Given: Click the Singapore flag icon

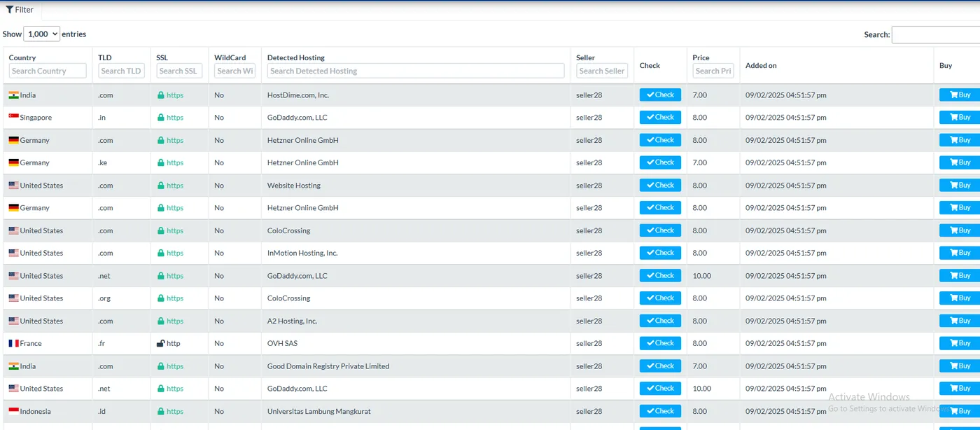Looking at the screenshot, I should [13, 118].
